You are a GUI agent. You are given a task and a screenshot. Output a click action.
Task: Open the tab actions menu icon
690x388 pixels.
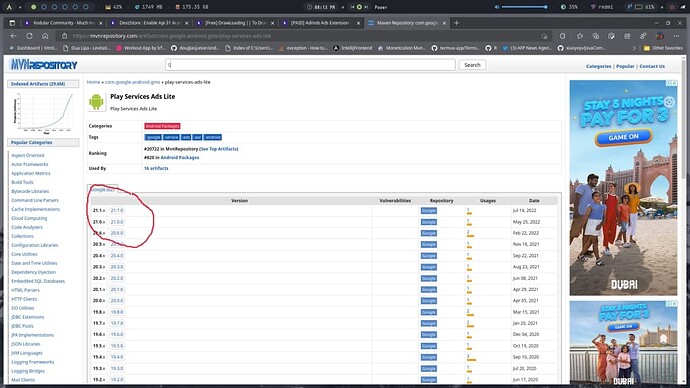[x=12, y=23]
